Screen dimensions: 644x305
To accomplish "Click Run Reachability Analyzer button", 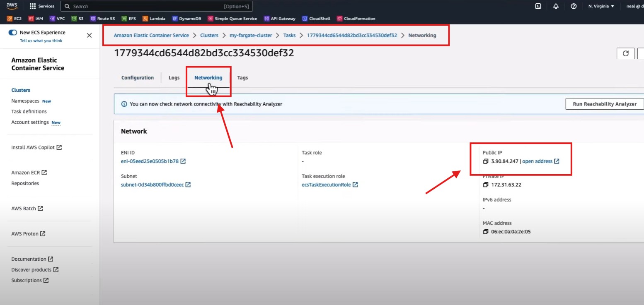I will click(x=604, y=104).
